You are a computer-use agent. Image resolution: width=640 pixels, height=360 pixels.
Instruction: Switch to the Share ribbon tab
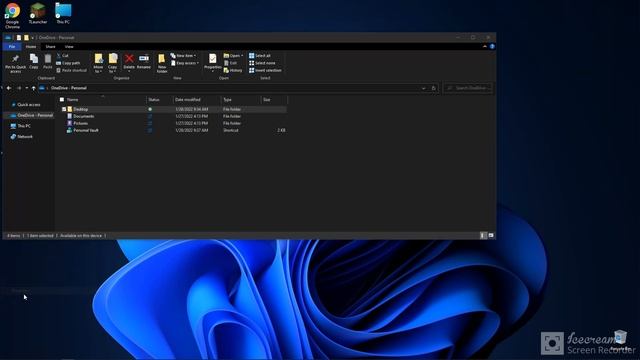click(50, 47)
